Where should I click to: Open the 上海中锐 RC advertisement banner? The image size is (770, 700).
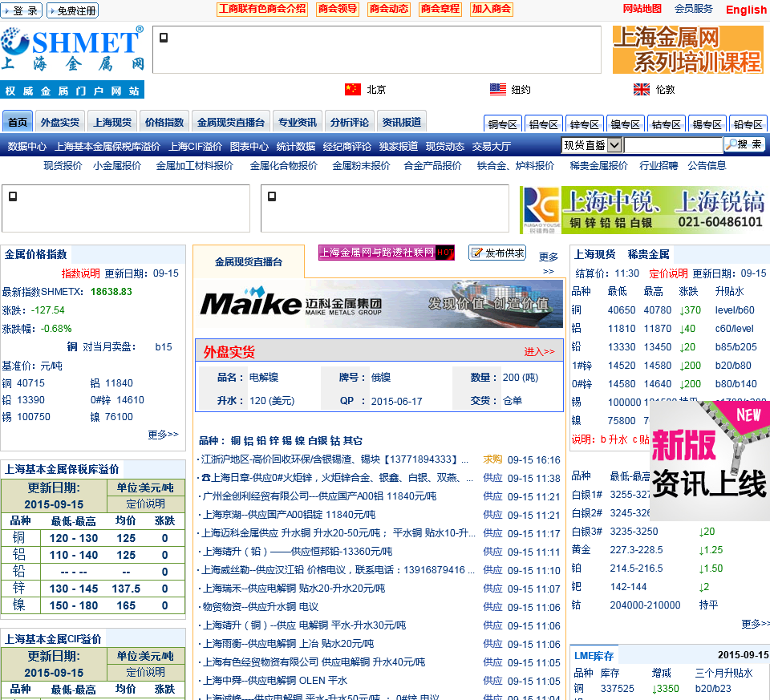point(642,209)
